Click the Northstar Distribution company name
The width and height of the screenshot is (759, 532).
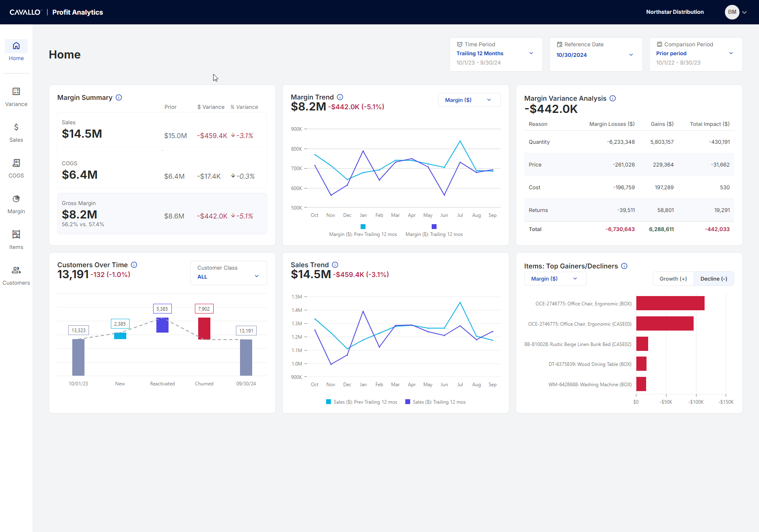tap(675, 12)
